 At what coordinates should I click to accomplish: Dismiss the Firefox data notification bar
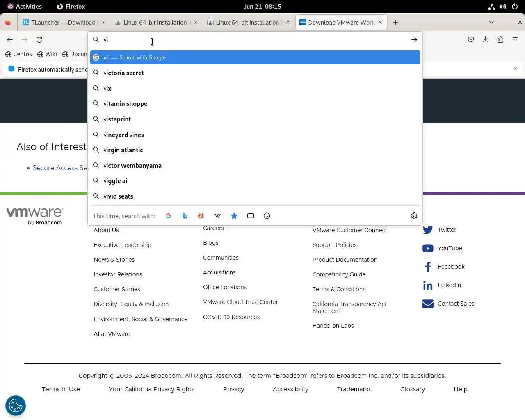515,69
